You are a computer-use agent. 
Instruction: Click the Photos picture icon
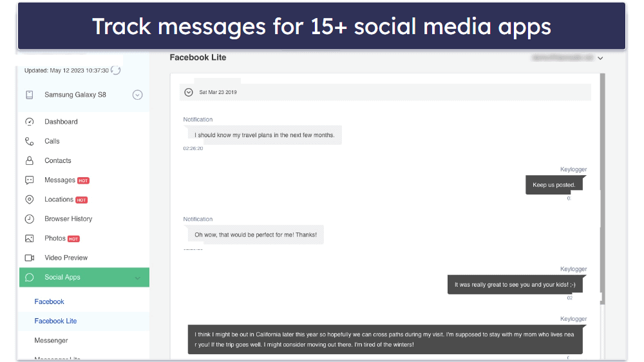30,238
